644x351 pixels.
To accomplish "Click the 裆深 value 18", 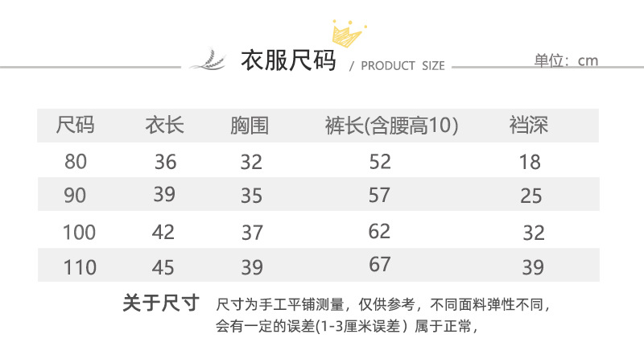I will point(530,162).
